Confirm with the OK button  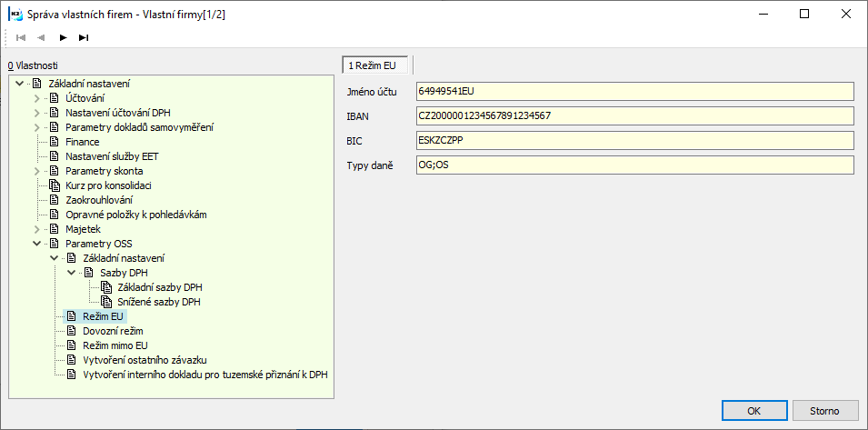754,411
